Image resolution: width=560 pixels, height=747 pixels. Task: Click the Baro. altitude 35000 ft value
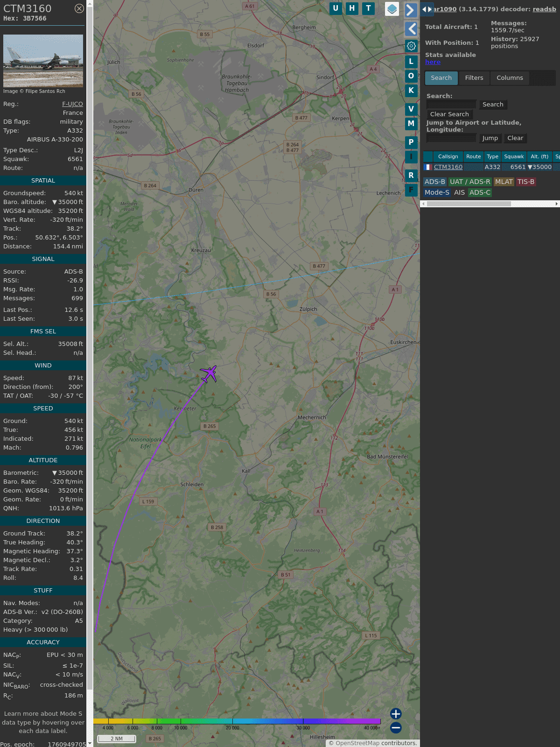coord(68,202)
